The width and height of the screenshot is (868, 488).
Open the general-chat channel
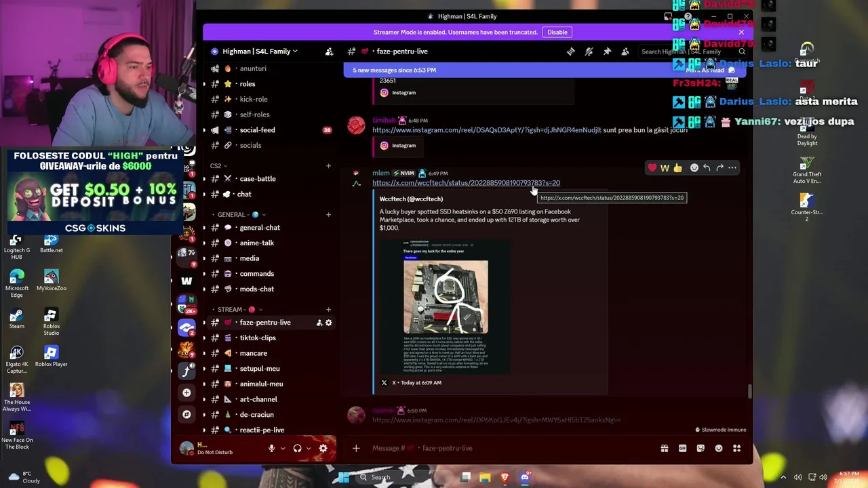point(271,228)
